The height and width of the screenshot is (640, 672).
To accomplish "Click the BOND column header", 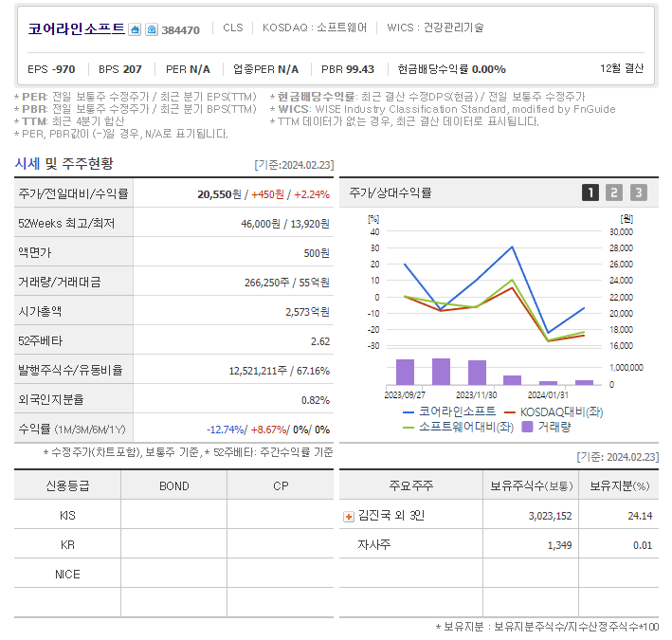I will point(174,486).
